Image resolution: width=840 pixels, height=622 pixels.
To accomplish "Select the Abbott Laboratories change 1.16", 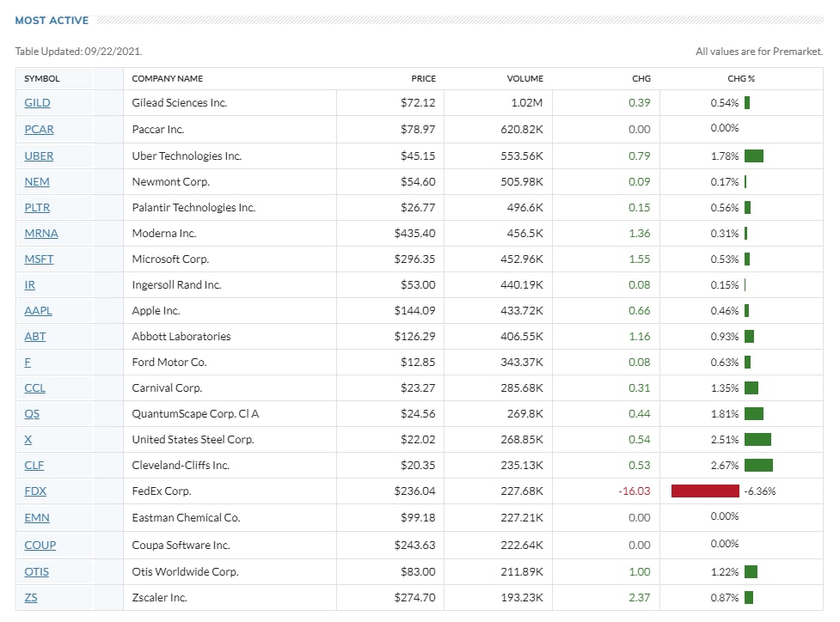I will coord(639,336).
